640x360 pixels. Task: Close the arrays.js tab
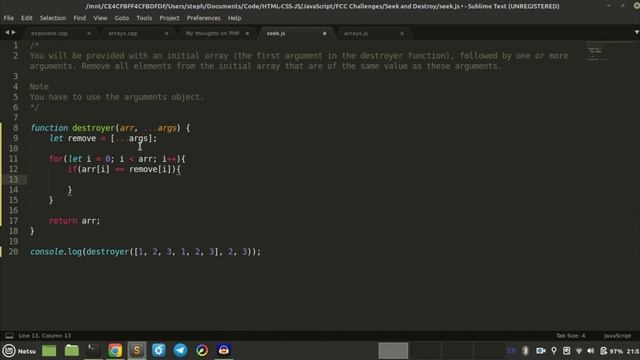pyautogui.click(x=402, y=33)
